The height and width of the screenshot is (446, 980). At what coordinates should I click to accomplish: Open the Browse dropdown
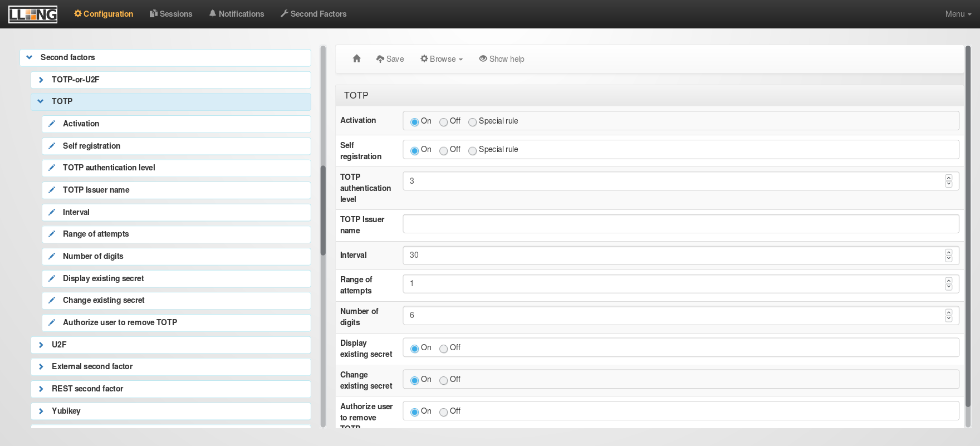coord(442,59)
